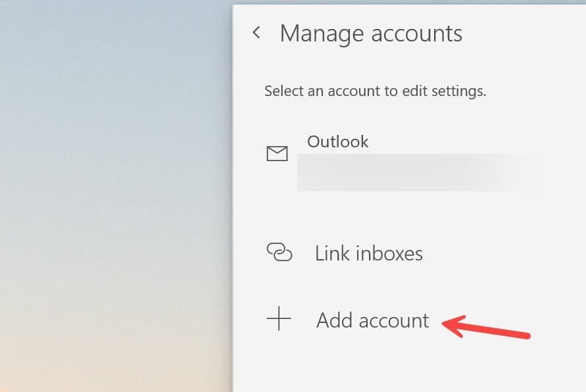This screenshot has height=392, width=586.
Task: Click the plus icon beside Add account
Action: coord(279,320)
